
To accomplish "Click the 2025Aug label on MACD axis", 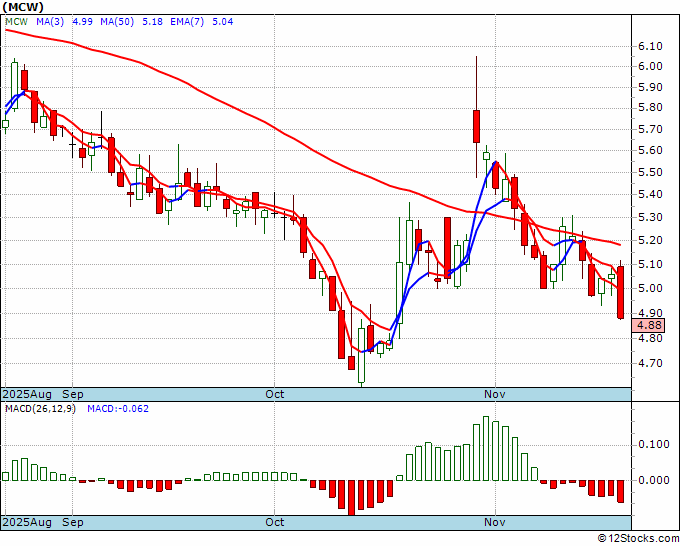I will click(27, 522).
